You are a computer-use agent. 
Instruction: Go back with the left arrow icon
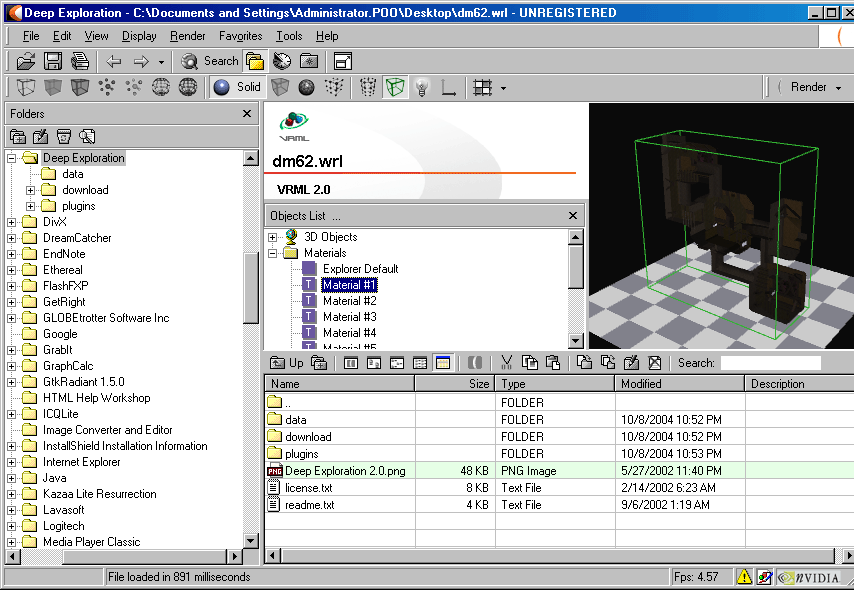coord(113,61)
